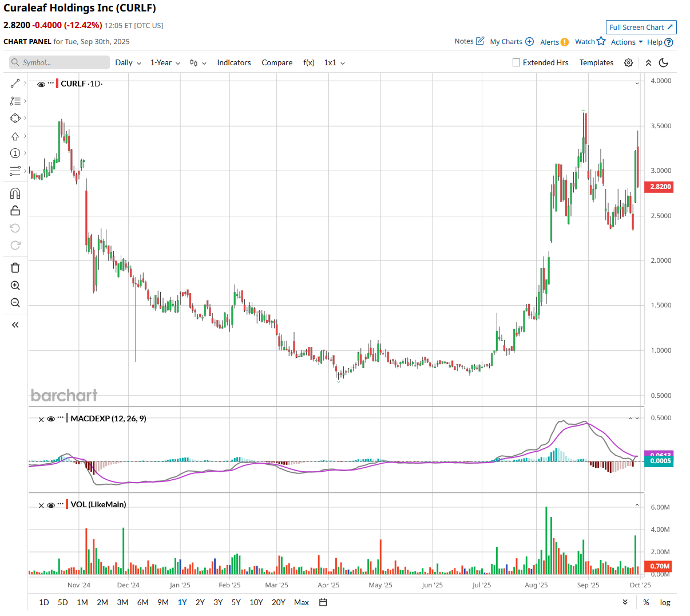Click the redo arrow icon
This screenshot has width=690, height=616.
pyautogui.click(x=15, y=246)
